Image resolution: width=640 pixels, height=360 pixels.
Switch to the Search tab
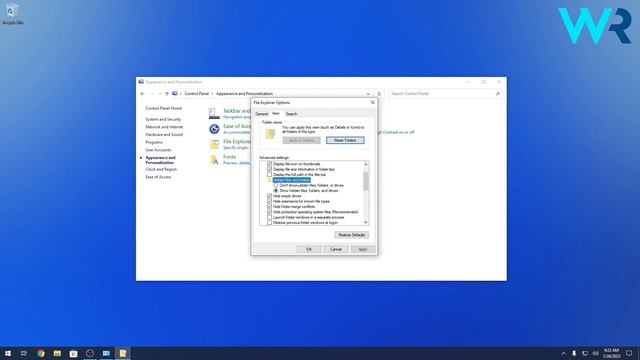[291, 114]
